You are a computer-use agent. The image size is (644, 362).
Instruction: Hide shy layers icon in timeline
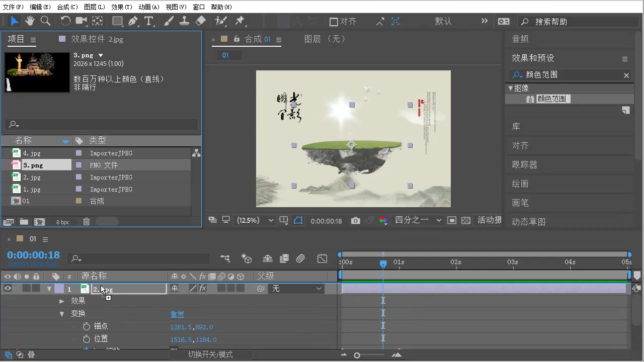coord(268,258)
